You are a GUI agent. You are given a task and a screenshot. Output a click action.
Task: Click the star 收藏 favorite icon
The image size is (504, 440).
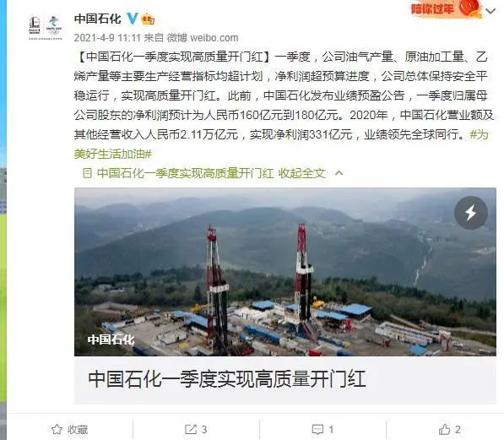click(57, 429)
